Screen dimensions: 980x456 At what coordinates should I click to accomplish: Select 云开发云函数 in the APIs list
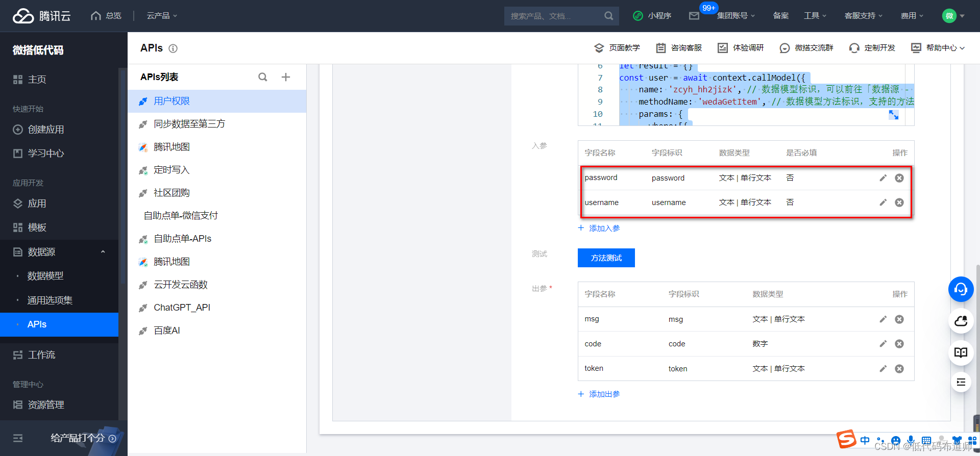tap(217, 285)
